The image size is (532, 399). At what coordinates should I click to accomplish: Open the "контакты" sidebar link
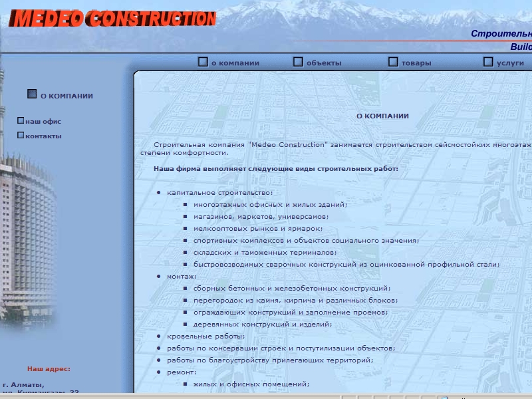point(43,136)
